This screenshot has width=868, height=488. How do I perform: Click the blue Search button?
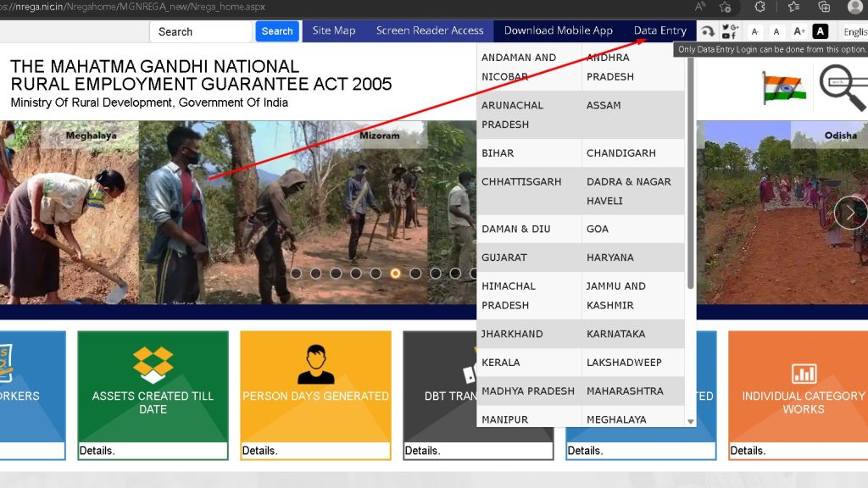pyautogui.click(x=276, y=31)
